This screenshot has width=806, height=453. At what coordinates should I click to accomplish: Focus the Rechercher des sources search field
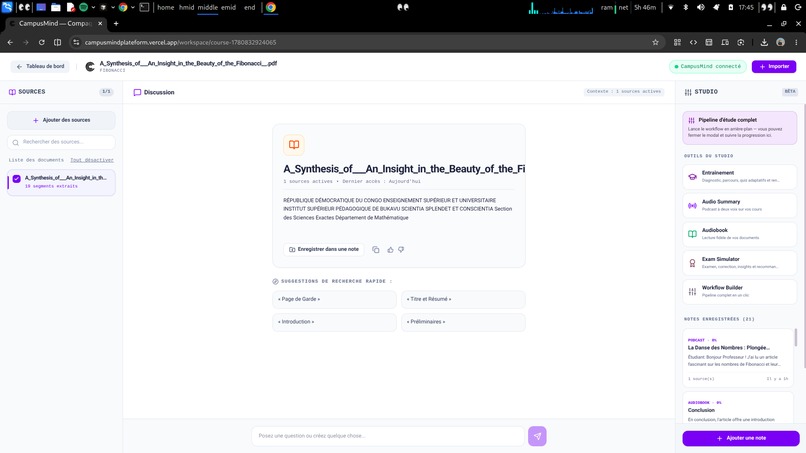[61, 142]
